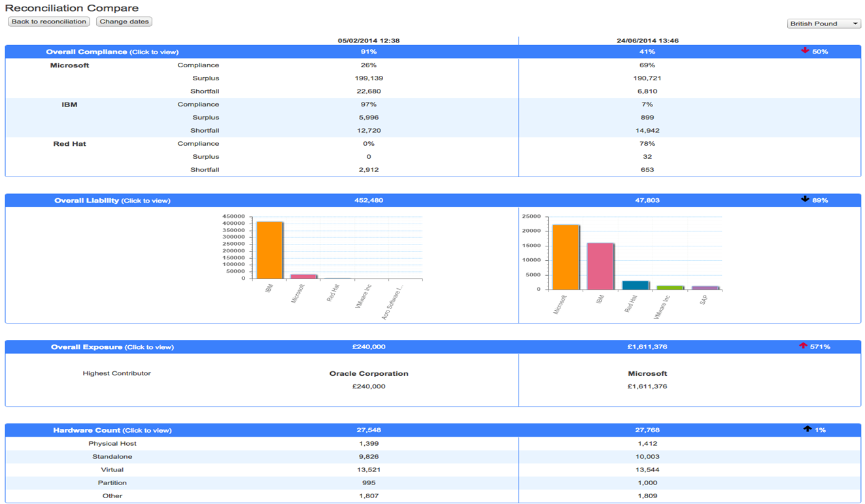The width and height of the screenshot is (865, 504).
Task: Click the purple SAP bar in right chart
Action: point(705,288)
